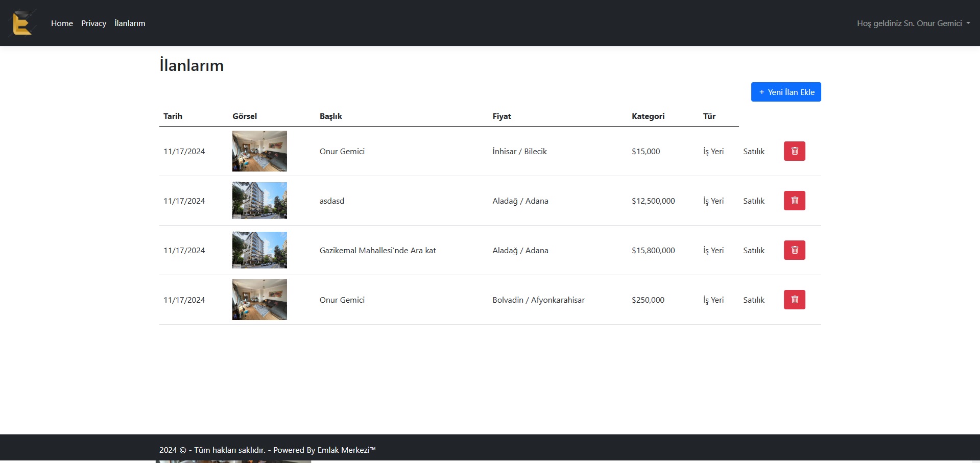This screenshot has height=463, width=980.
Task: Click 'İş Yeri' in the $15,800,000 row
Action: pyautogui.click(x=713, y=250)
